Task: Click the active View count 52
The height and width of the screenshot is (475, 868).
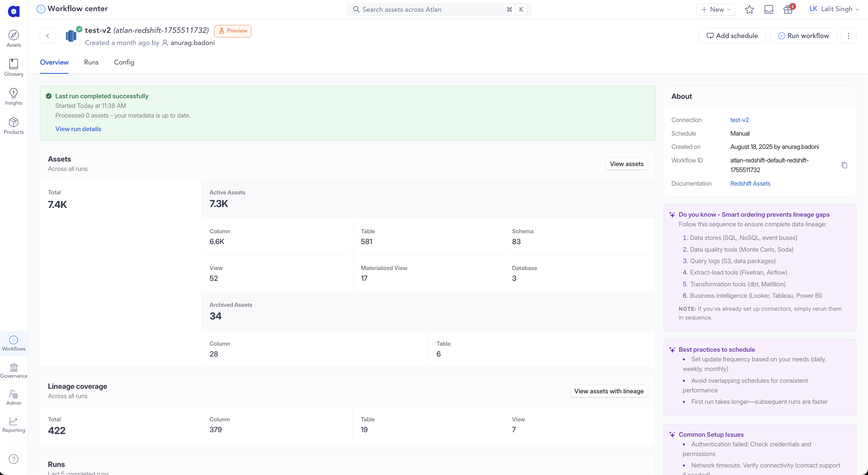Action: coord(214,278)
